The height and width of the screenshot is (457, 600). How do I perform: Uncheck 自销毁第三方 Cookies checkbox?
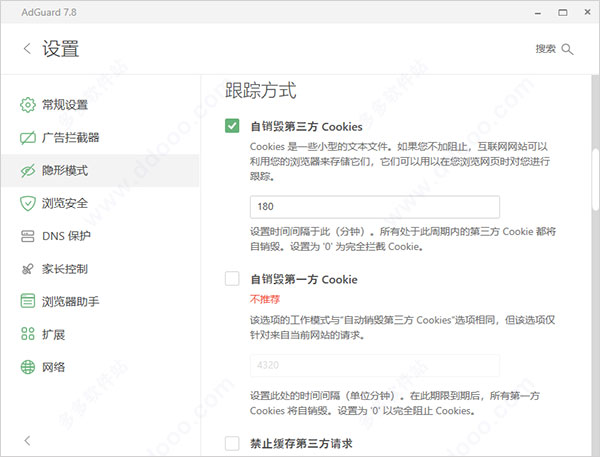[x=232, y=126]
